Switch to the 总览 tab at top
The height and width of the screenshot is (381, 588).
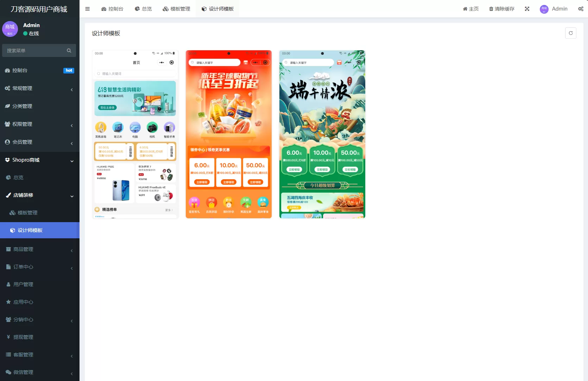(x=143, y=9)
